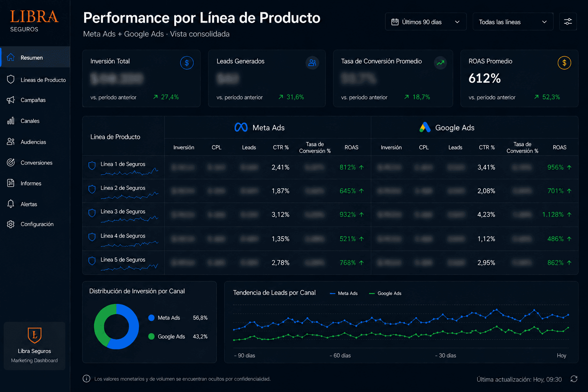The image size is (588, 392).
Task: Toggle Google Ads series in leads chart legend
Action: [385, 293]
